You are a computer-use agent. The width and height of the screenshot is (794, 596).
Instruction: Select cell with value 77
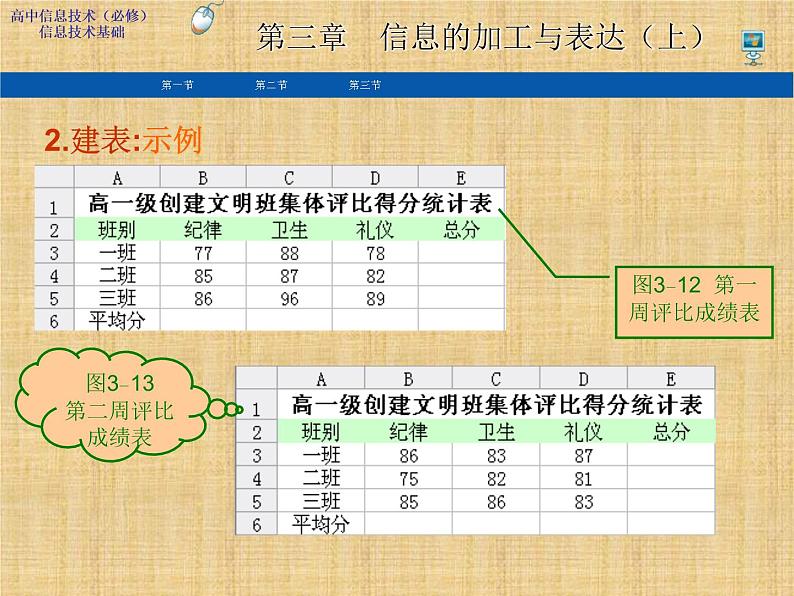click(203, 253)
